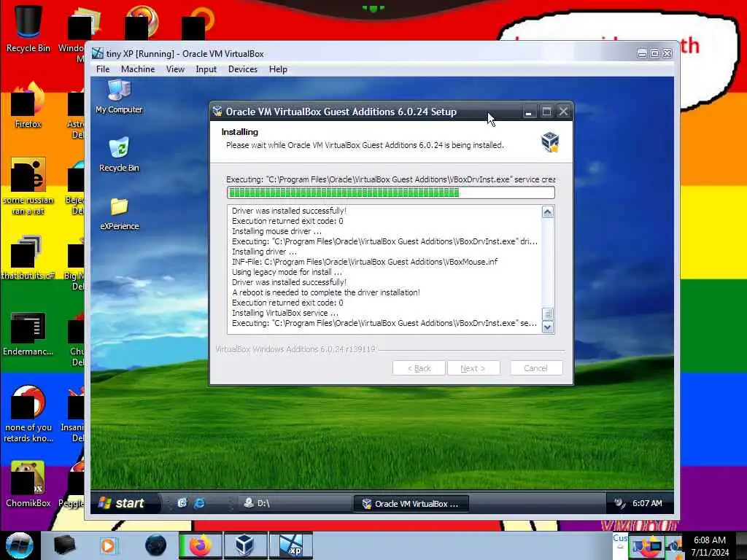Click the log scrollbar down arrow
Image resolution: width=747 pixels, height=560 pixels.
548,327
